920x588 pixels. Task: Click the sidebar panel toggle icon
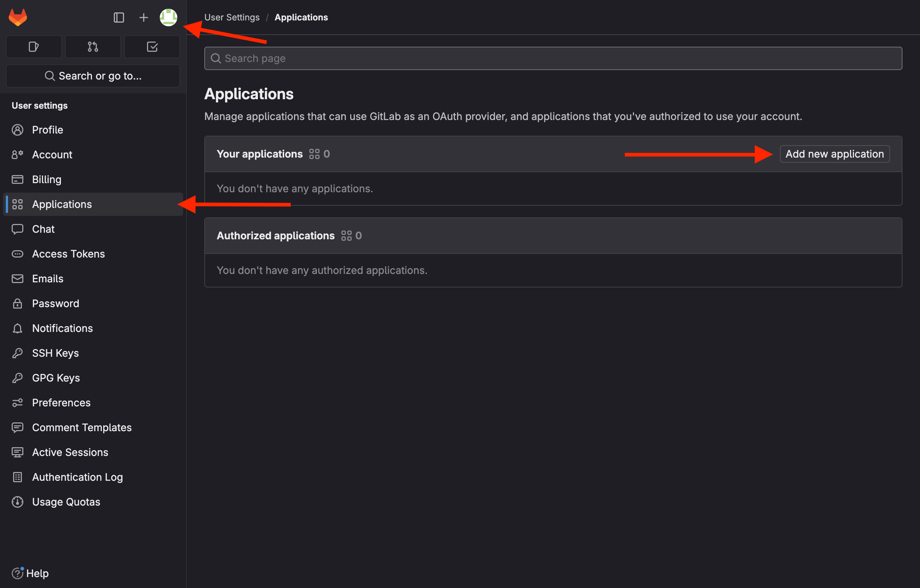[118, 18]
